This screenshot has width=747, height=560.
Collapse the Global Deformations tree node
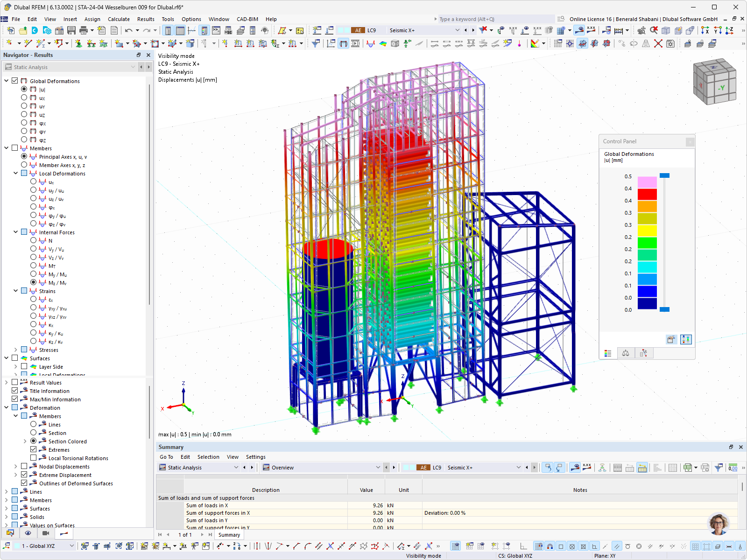pyautogui.click(x=7, y=81)
